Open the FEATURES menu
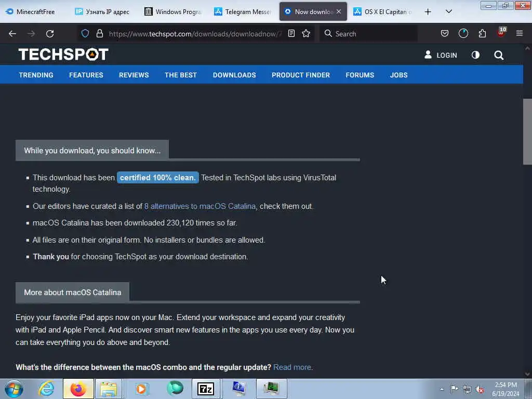Screen dimensions: 532x399 click(x=86, y=75)
